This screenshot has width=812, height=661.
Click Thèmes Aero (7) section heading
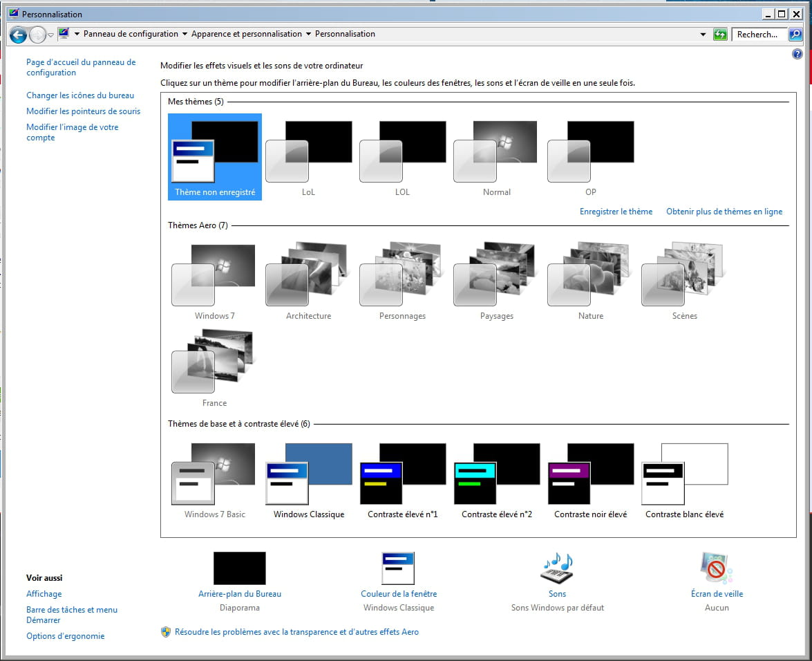click(198, 225)
